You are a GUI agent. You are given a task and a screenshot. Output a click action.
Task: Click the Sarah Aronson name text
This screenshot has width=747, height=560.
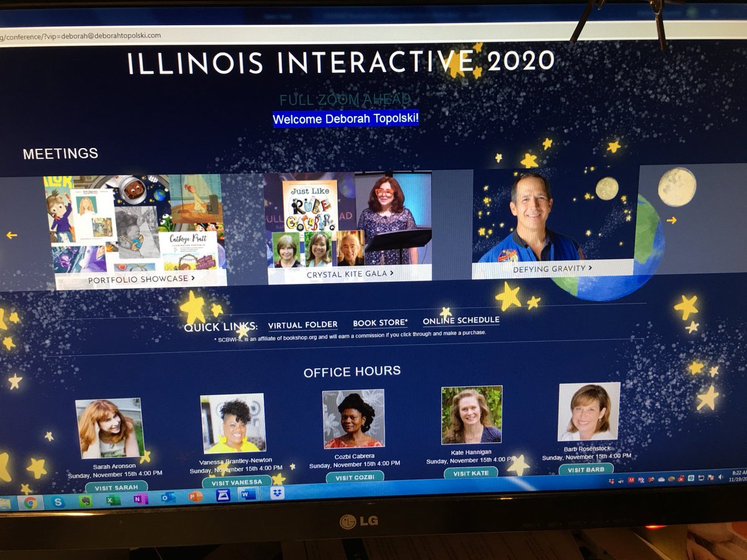click(x=115, y=465)
